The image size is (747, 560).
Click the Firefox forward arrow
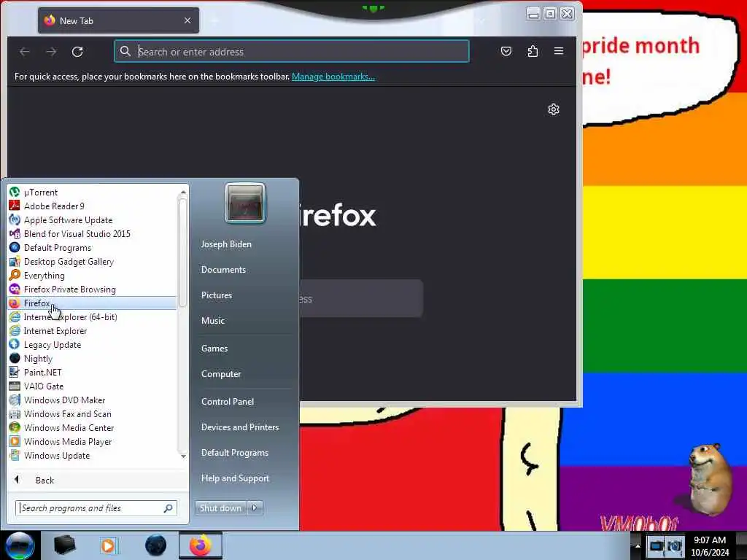click(51, 52)
